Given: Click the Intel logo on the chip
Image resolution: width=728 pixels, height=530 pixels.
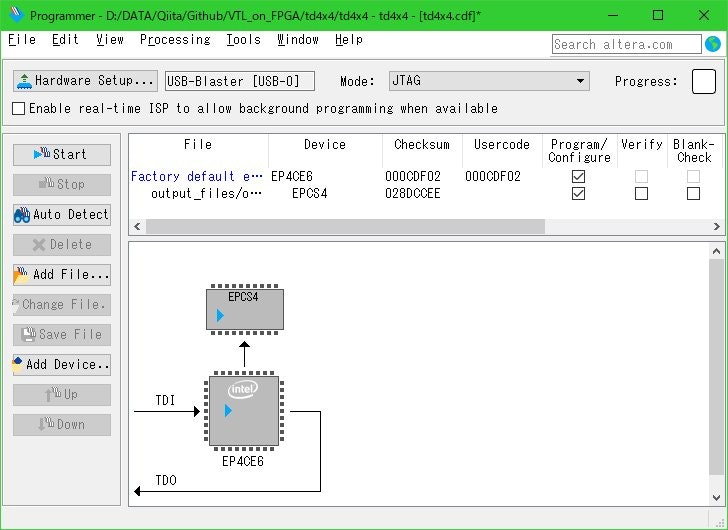Looking at the screenshot, I should tap(242, 389).
